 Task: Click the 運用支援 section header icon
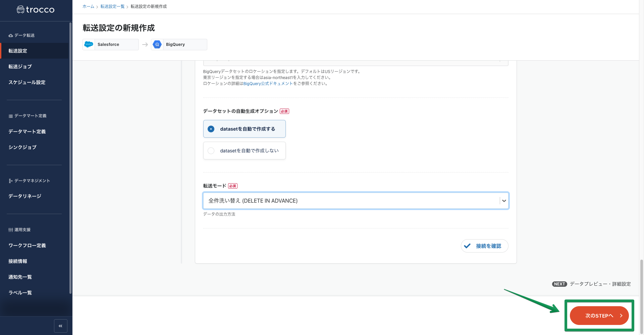coord(11,230)
